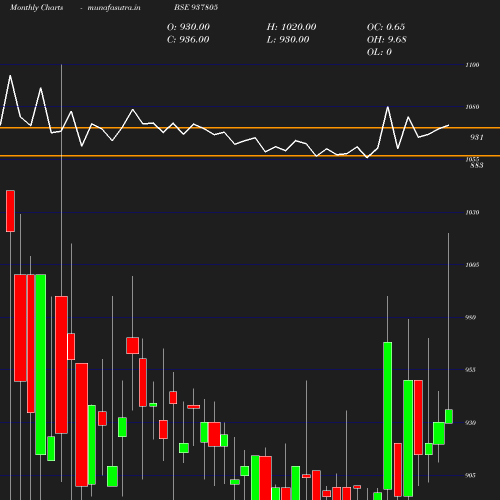Click the low value "L: 930.00"
The image size is (500, 500).
point(288,40)
